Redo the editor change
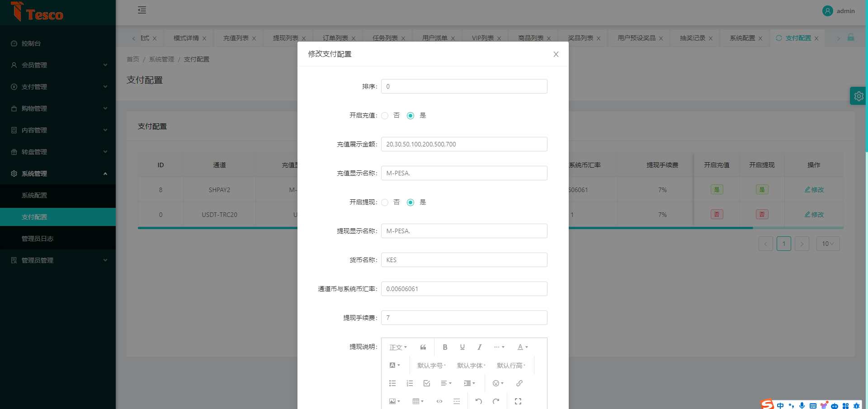Screen dimensions: 868x409 (x=496, y=401)
